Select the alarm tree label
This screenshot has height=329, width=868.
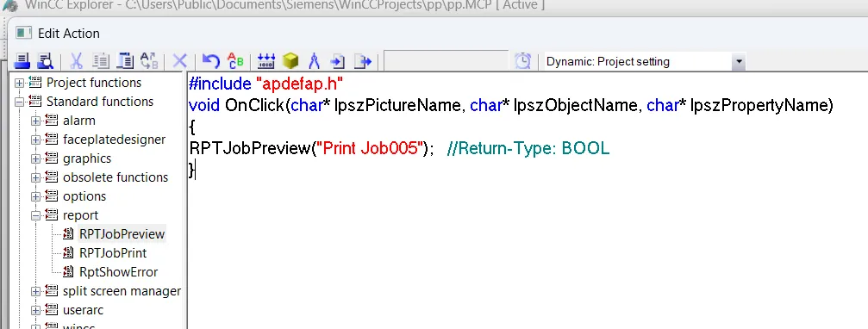tap(78, 121)
